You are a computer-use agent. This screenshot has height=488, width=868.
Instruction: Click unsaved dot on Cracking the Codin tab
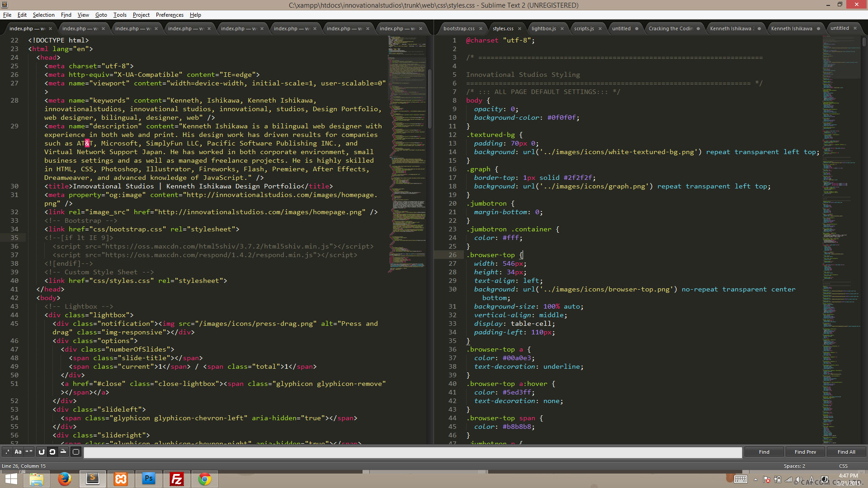pyautogui.click(x=698, y=28)
